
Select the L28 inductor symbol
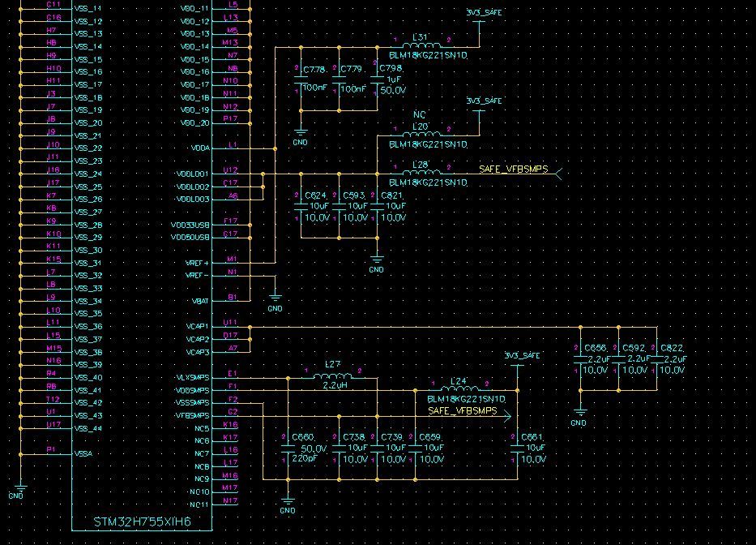tap(422, 172)
